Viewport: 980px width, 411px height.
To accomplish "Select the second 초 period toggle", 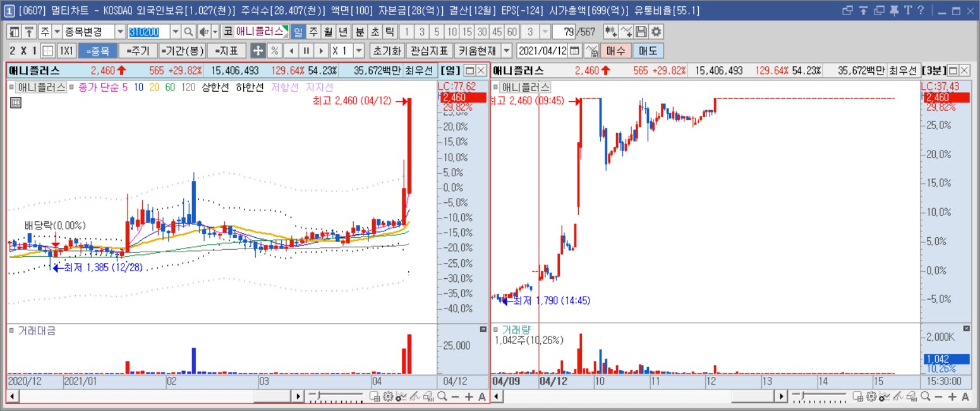I will (375, 32).
